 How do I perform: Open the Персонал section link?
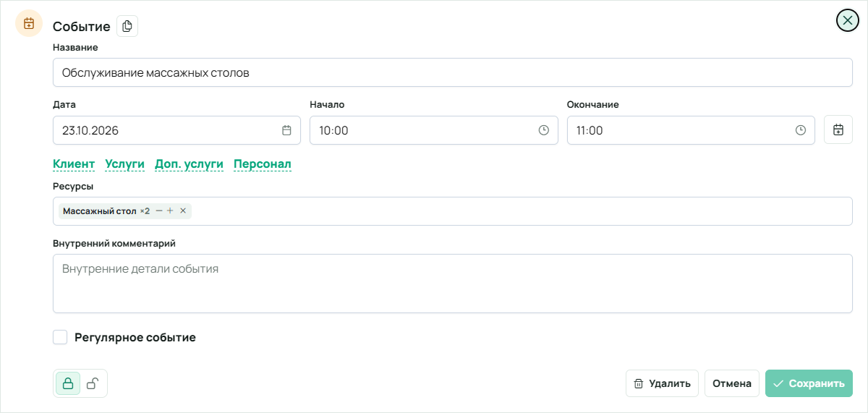263,164
